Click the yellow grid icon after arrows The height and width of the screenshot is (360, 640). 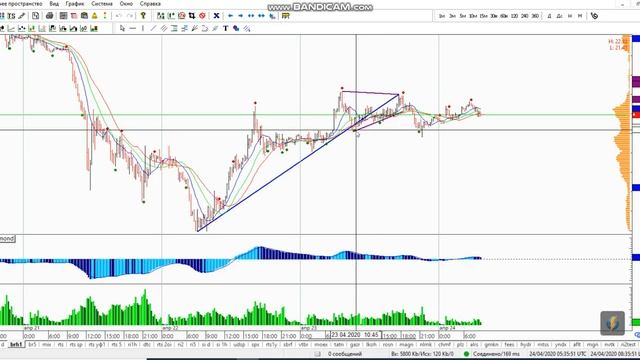(x=286, y=16)
